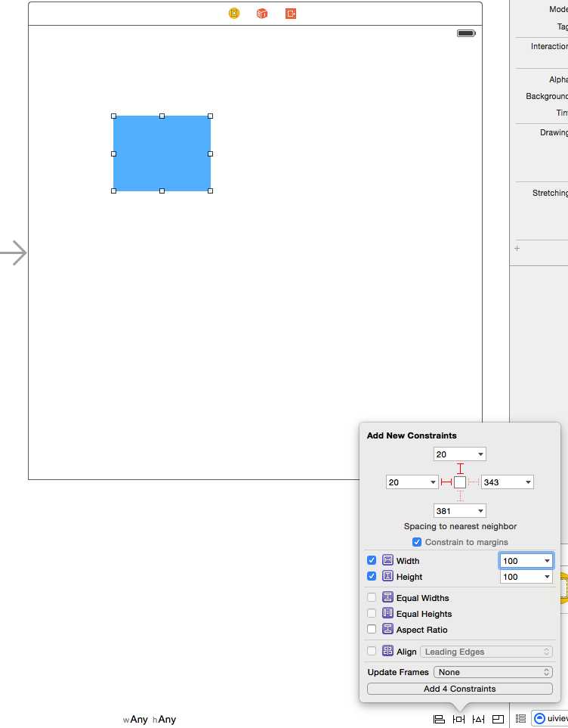Uncheck the Height constraint checkbox
This screenshot has height=728, width=568.
[372, 576]
